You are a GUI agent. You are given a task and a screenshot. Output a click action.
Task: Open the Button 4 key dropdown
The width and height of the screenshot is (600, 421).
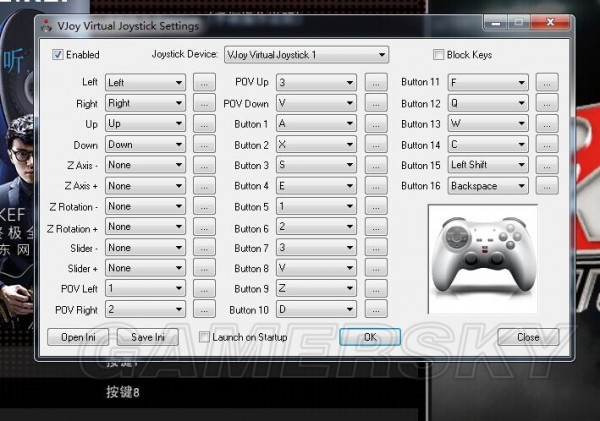[316, 186]
